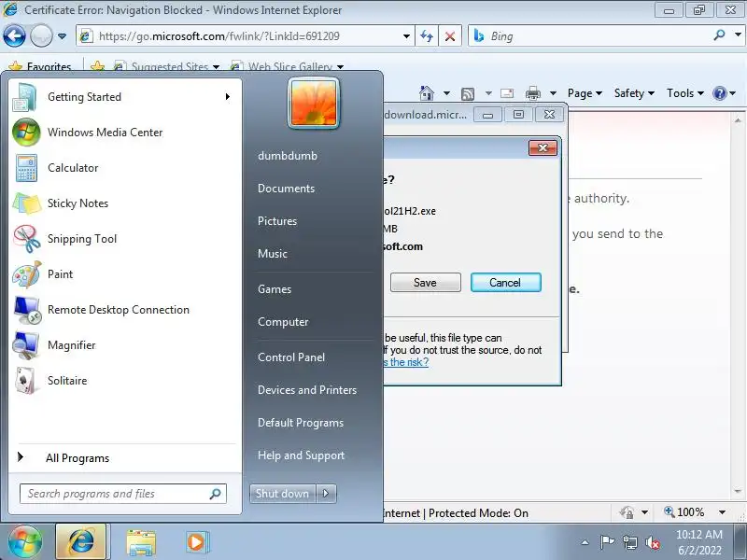Show hidden tray icons arrow
Image resolution: width=747 pixels, height=560 pixels.
[x=585, y=542]
